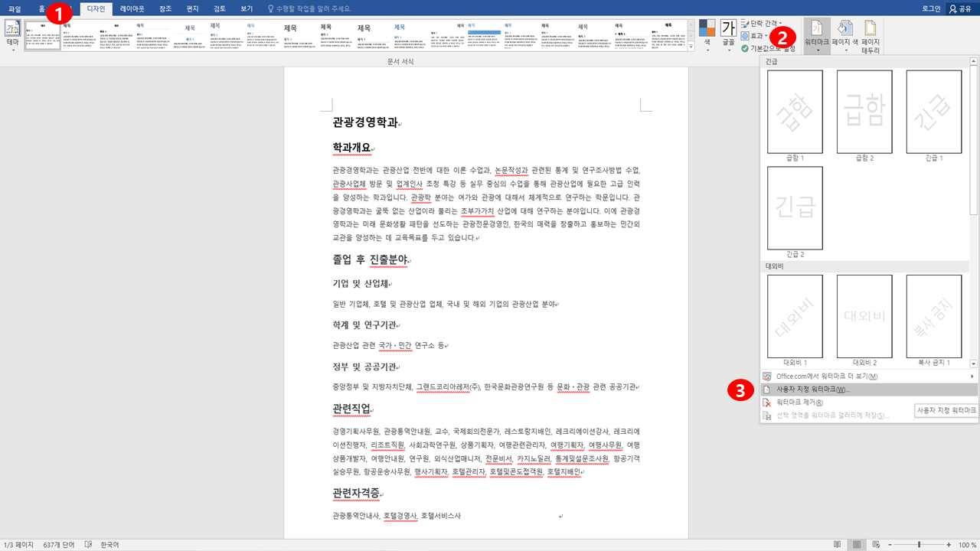Switch to Web Layout via status bar icon

click(876, 544)
